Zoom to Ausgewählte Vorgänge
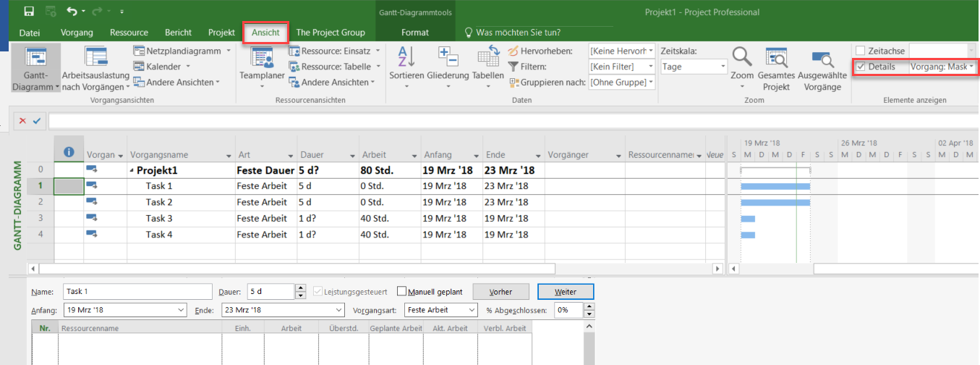Viewport: 980px width, 365px height. pos(822,59)
